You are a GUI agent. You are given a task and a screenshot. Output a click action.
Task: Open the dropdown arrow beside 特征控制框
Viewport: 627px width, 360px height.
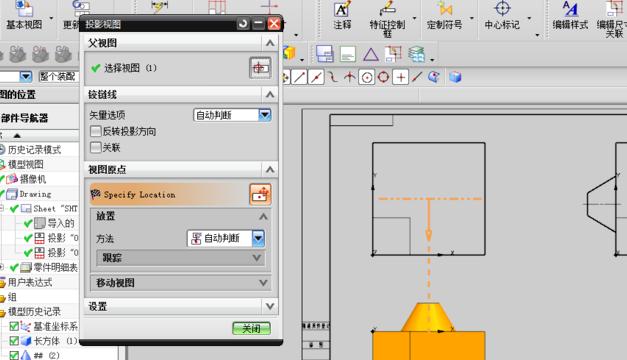click(414, 18)
